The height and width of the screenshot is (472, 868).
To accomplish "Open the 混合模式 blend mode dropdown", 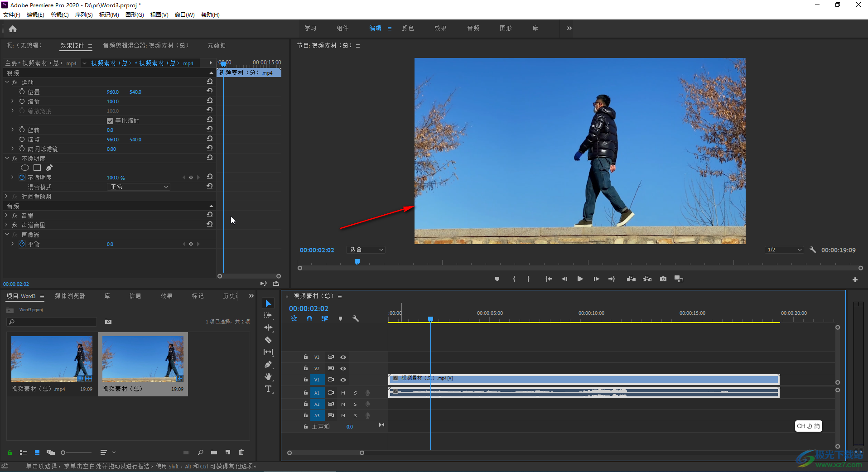I will tap(139, 187).
